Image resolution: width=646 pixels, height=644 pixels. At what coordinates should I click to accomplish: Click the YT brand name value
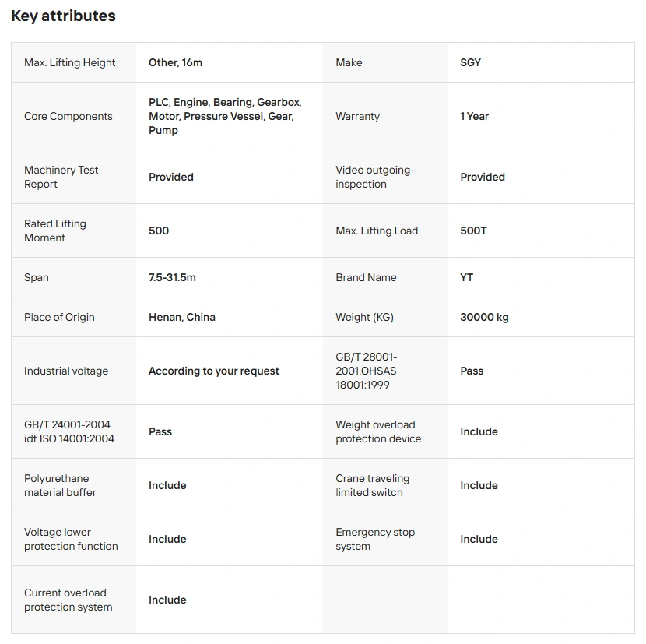[x=466, y=277]
